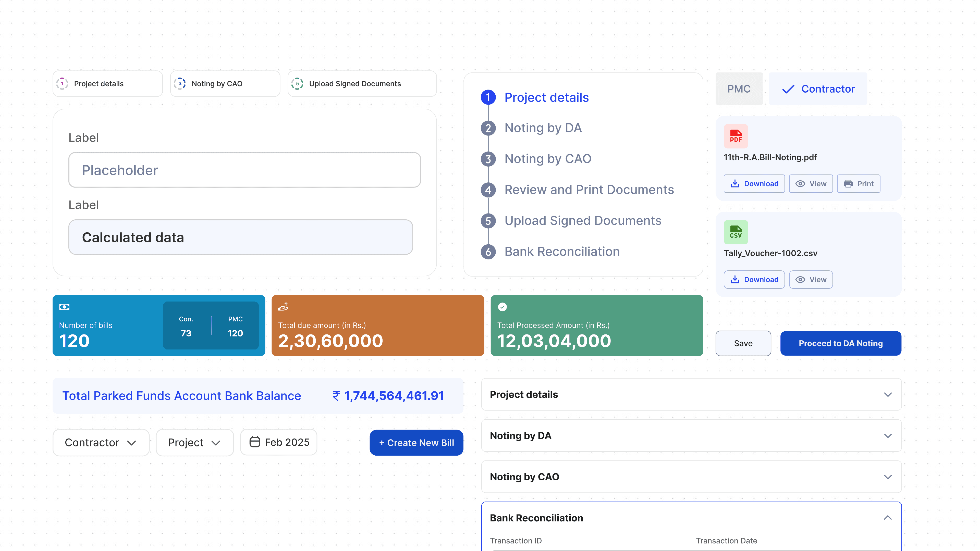Viewport: 980px width, 551px height.
Task: View the Tally_Voucher-1002.csv file
Action: (x=811, y=280)
